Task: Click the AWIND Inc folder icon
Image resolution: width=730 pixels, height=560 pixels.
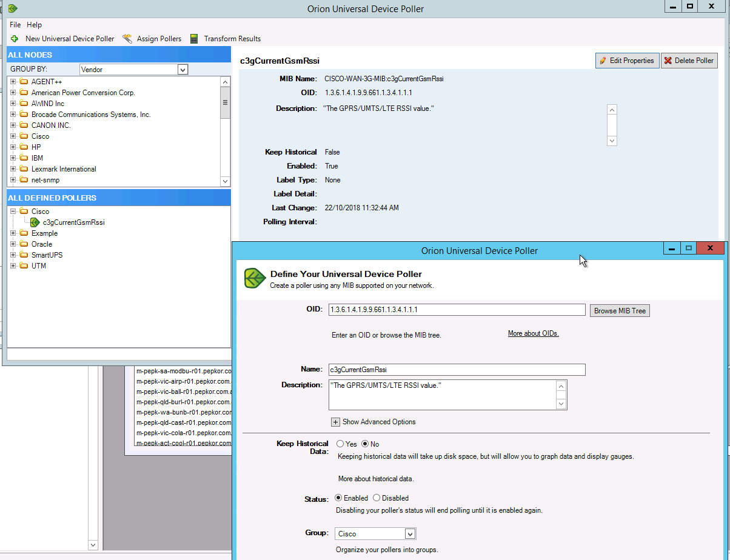Action: click(x=24, y=104)
